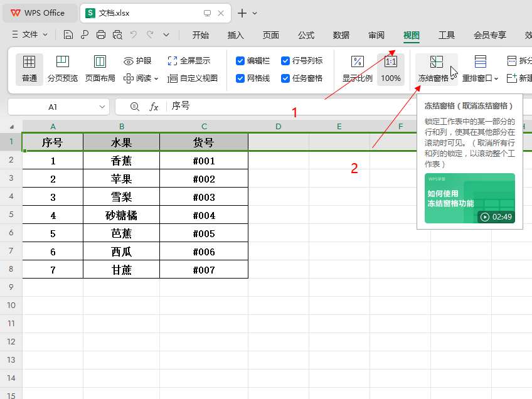This screenshot has height=399, width=532.
Task: Click the Export to PDF icon
Action: pyautogui.click(x=85, y=35)
